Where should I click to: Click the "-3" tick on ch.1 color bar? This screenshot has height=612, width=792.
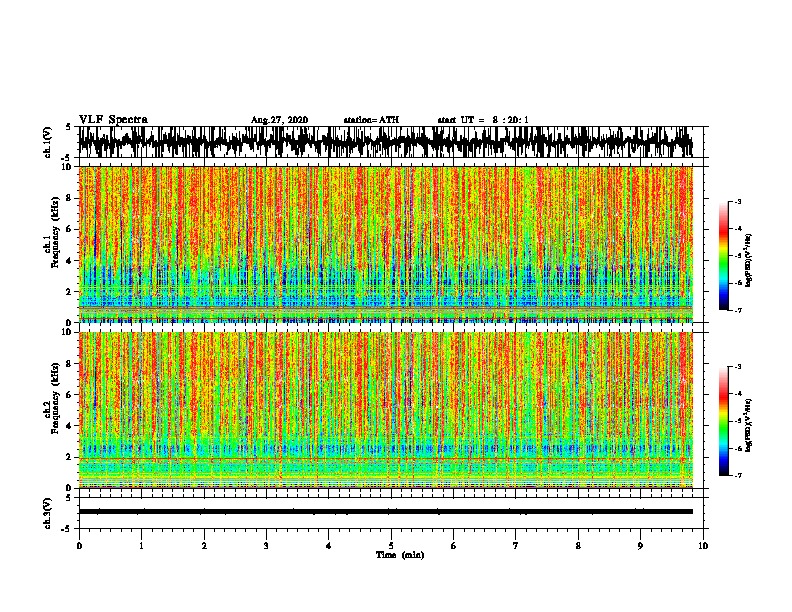(738, 201)
